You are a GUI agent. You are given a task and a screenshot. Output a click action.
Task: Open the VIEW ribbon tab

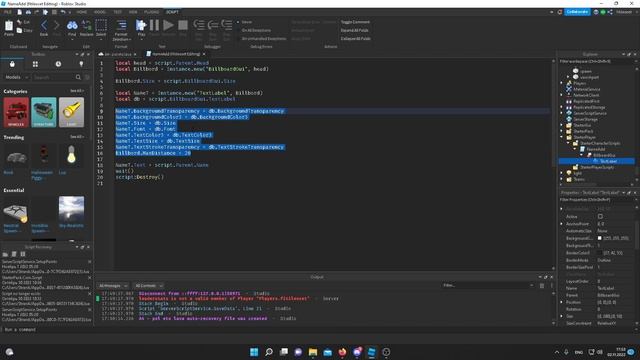(x=133, y=12)
